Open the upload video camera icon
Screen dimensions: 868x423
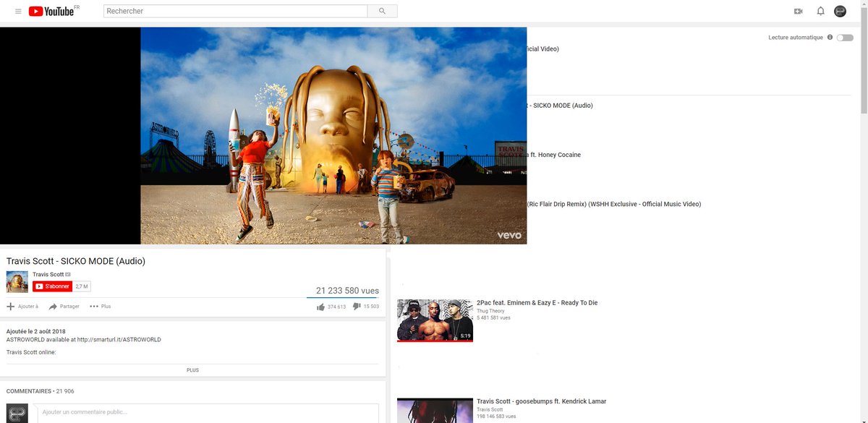799,12
